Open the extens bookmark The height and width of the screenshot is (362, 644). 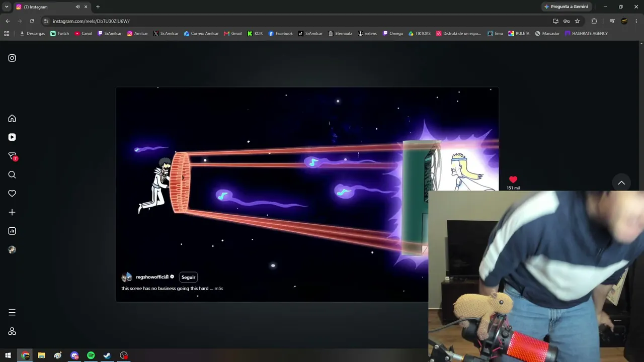click(x=367, y=34)
